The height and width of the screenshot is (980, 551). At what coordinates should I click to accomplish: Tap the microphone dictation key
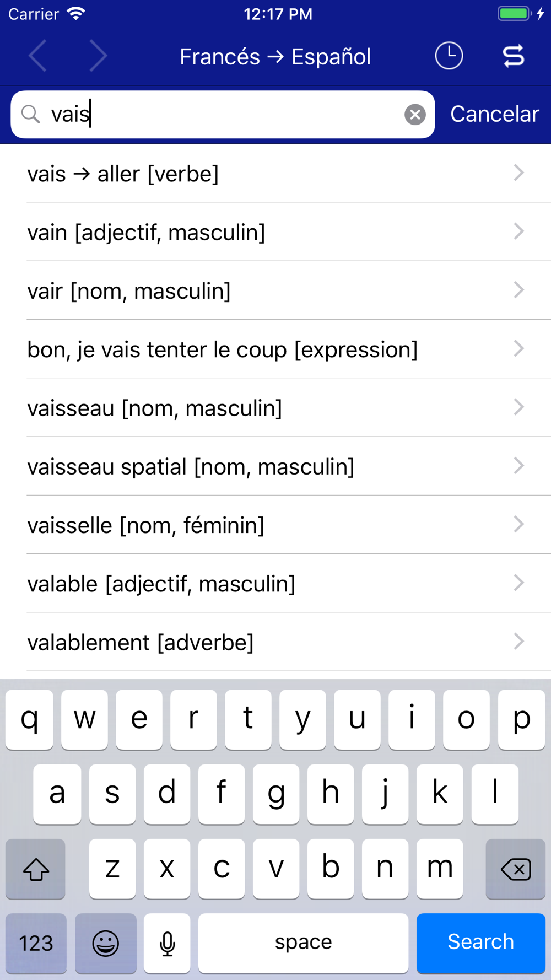point(167,943)
